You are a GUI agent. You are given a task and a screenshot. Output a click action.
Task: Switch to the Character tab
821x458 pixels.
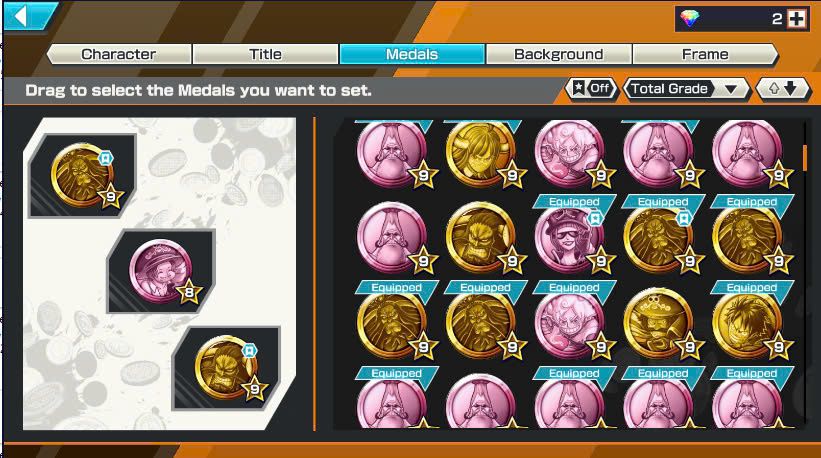coord(119,54)
